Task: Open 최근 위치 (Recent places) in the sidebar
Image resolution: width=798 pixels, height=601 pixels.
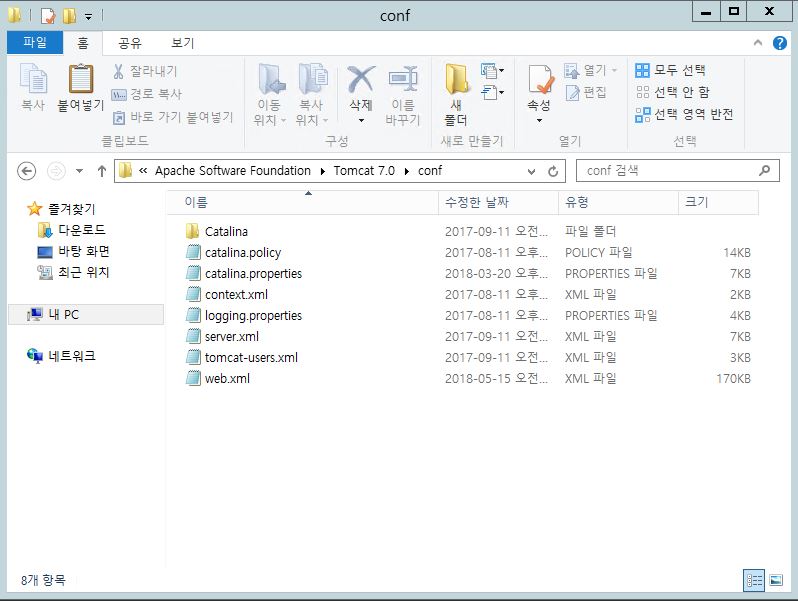Action: [x=74, y=273]
